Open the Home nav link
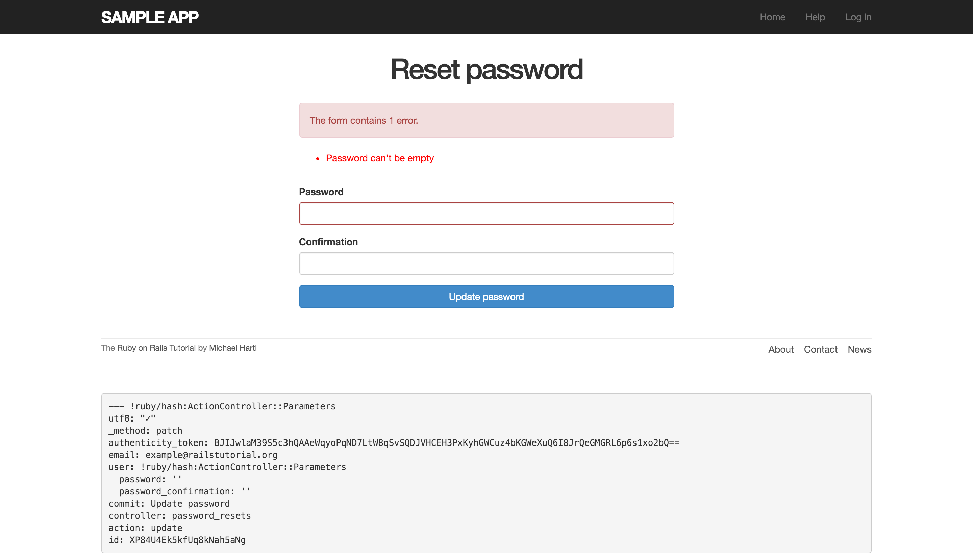 [772, 17]
